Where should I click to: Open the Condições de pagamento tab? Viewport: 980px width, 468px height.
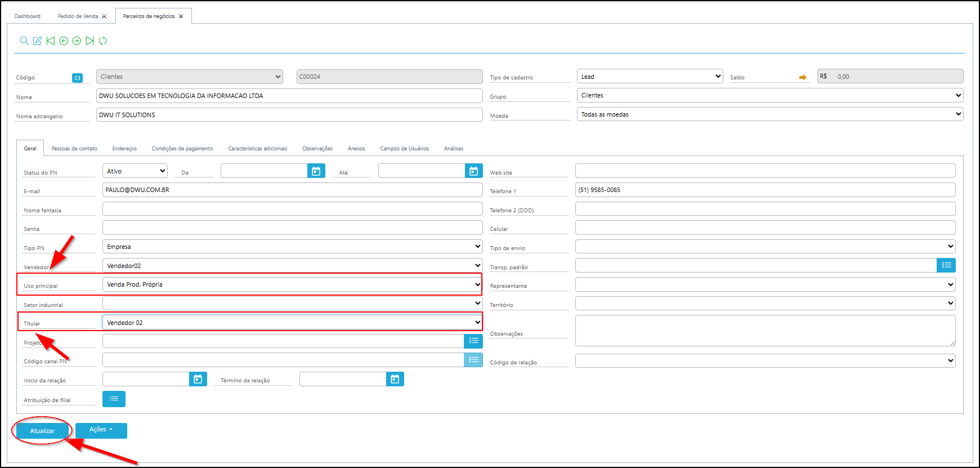[x=182, y=149]
